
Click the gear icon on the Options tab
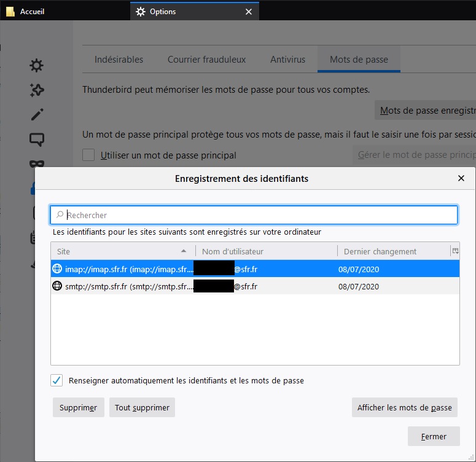pos(141,12)
